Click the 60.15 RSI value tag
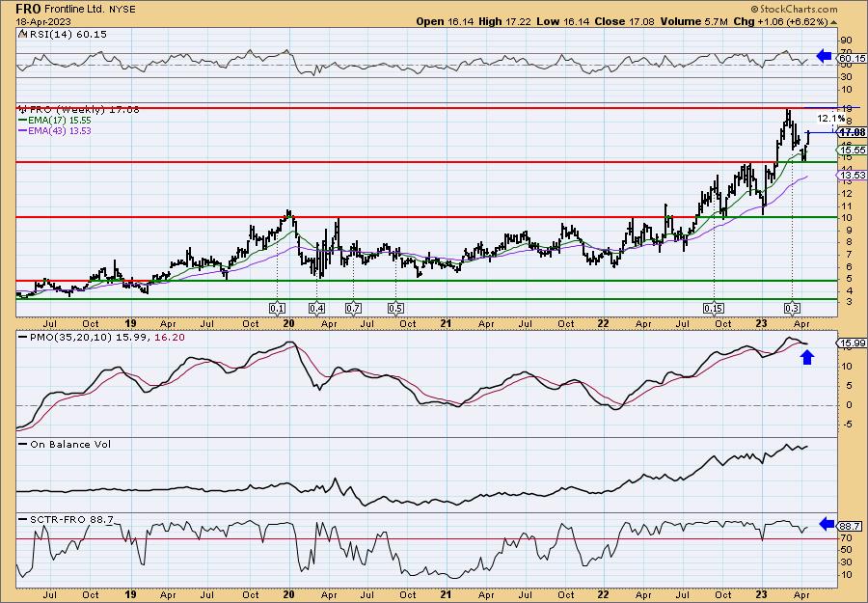This screenshot has width=868, height=603. (x=853, y=58)
